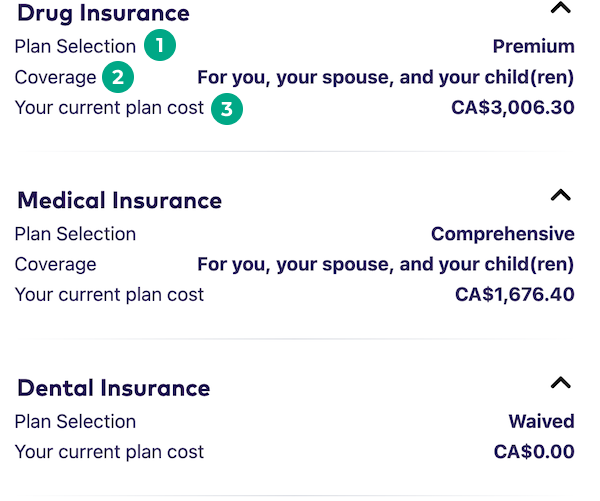Click Drug Insurance coverage family value
Viewport: 600px width, 501px height.
click(x=385, y=77)
